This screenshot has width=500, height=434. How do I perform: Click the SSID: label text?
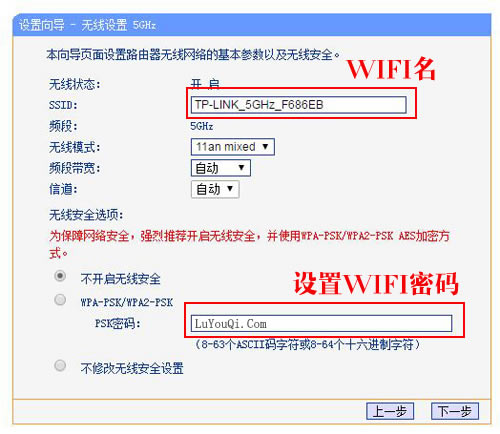click(x=63, y=105)
